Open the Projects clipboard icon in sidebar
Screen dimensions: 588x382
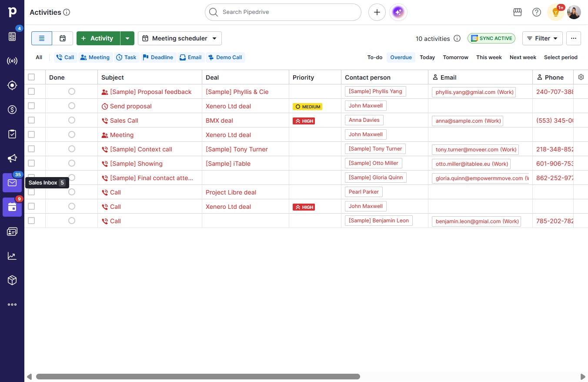pyautogui.click(x=12, y=134)
